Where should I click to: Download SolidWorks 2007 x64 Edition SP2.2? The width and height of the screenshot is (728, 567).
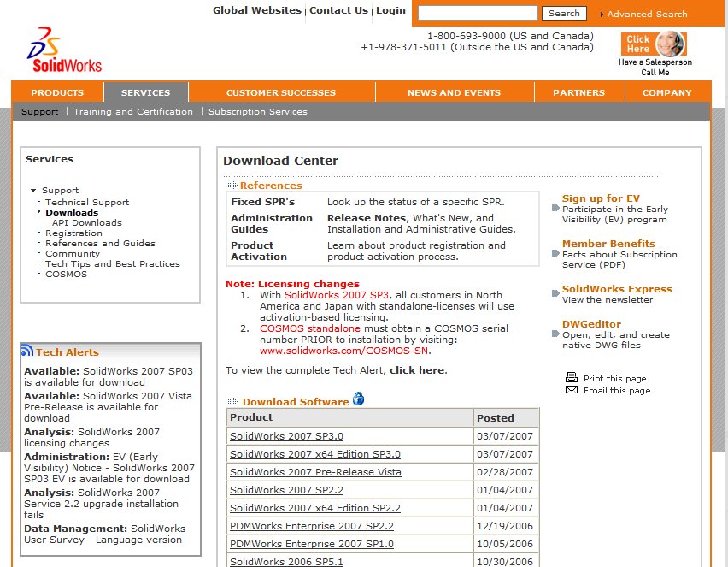pyautogui.click(x=315, y=508)
